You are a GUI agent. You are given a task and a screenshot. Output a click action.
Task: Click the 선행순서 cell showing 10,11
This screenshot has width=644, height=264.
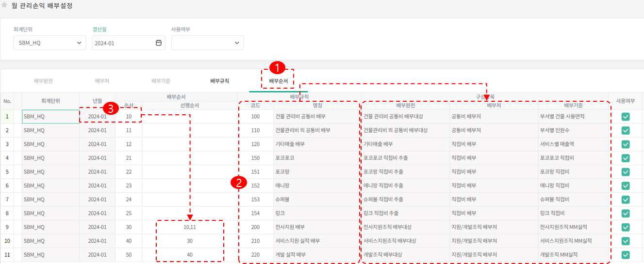[190, 227]
